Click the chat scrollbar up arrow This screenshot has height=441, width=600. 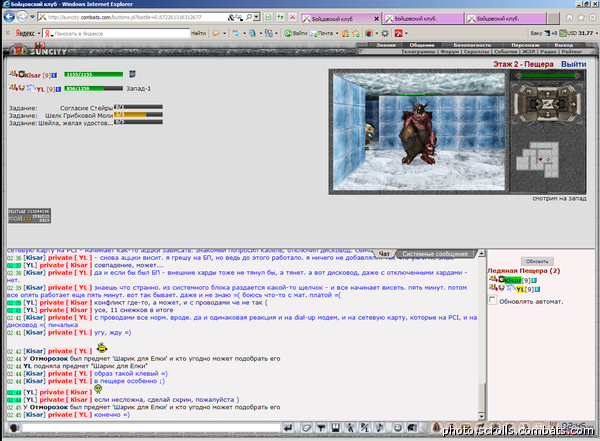coord(481,253)
